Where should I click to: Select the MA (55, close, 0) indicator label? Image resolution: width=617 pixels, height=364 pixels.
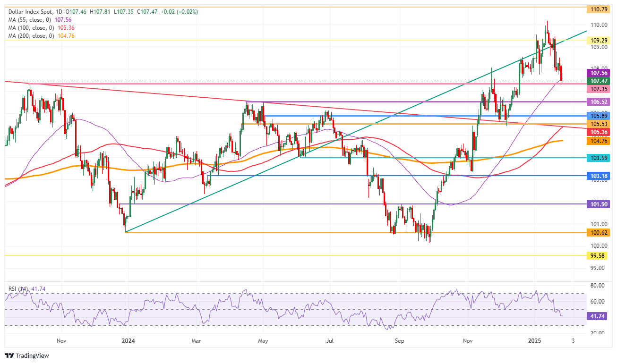[x=29, y=20]
